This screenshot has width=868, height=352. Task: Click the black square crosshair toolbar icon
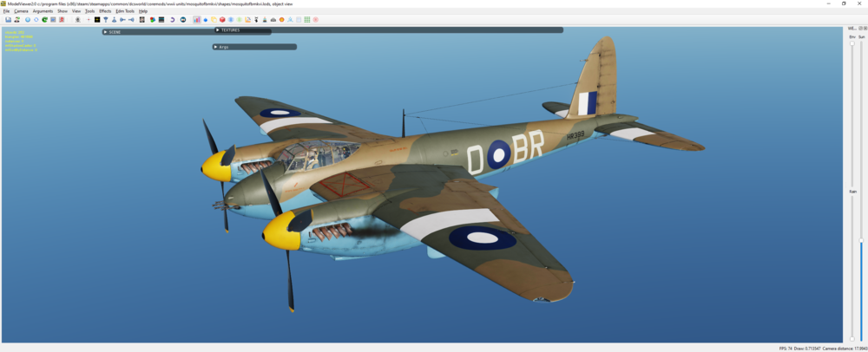[x=97, y=19]
